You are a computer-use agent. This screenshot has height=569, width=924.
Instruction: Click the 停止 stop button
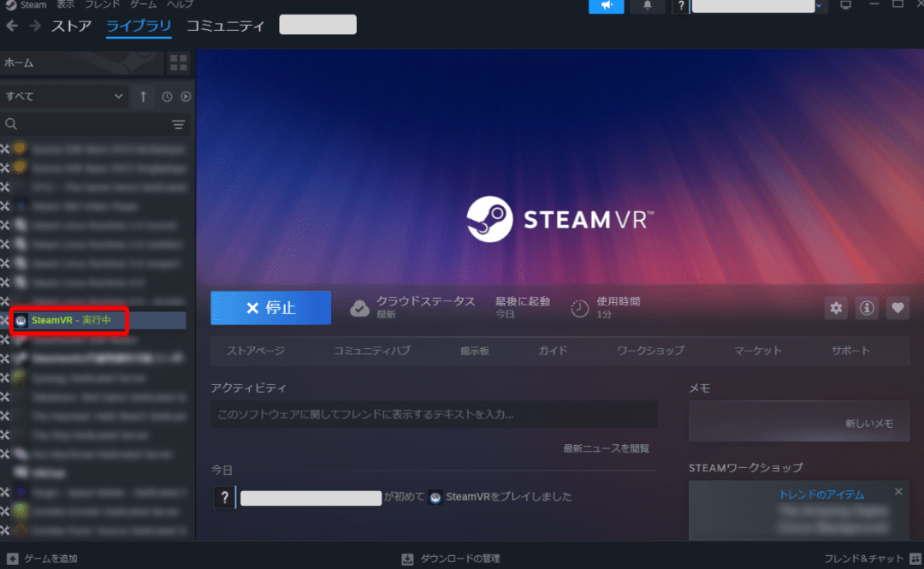click(x=271, y=308)
